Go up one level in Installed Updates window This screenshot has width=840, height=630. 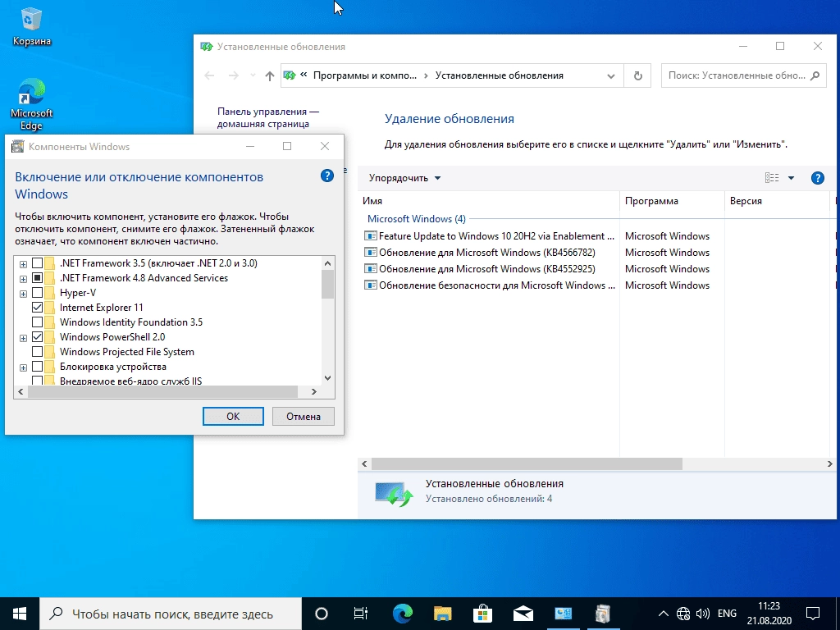pyautogui.click(x=269, y=75)
